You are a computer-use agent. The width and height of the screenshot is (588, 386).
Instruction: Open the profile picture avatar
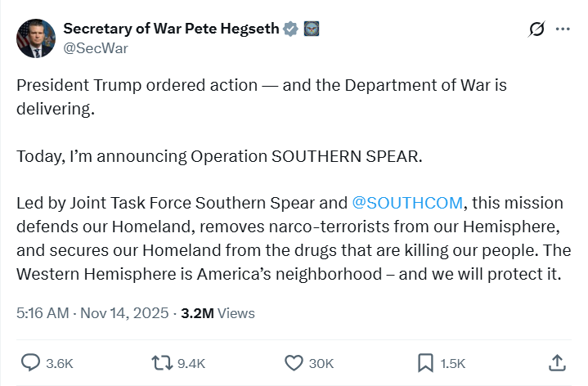tap(35, 38)
